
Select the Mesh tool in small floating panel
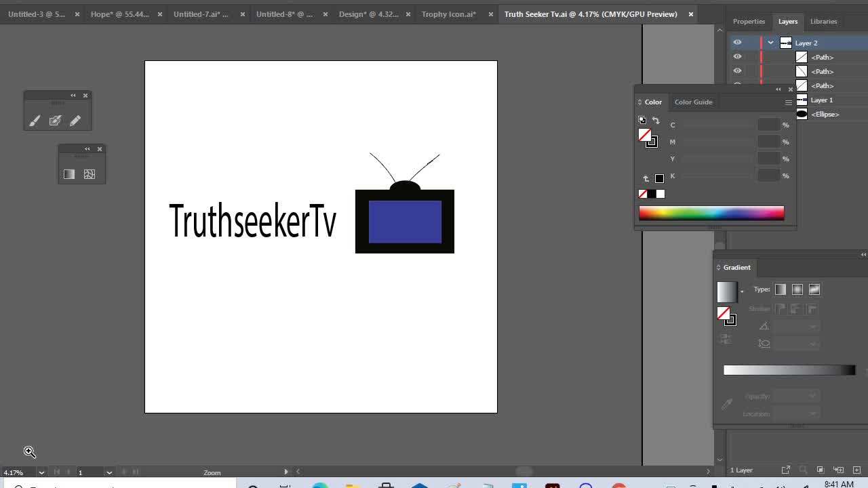tap(90, 174)
